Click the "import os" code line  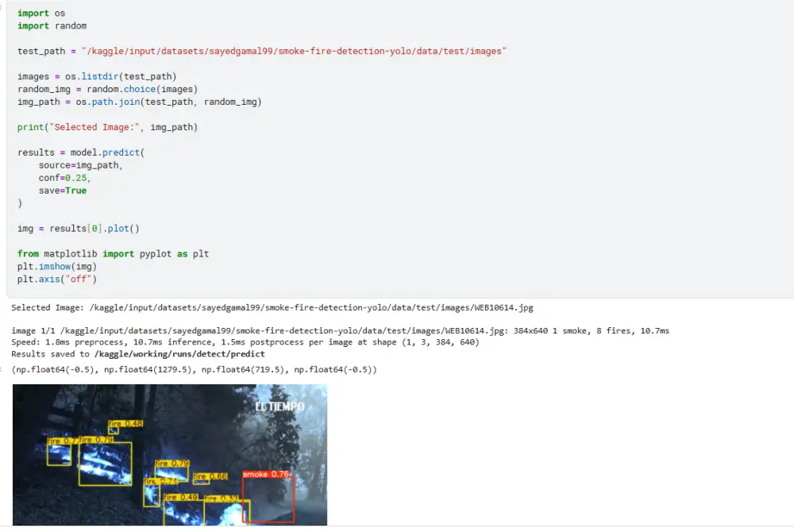(41, 13)
